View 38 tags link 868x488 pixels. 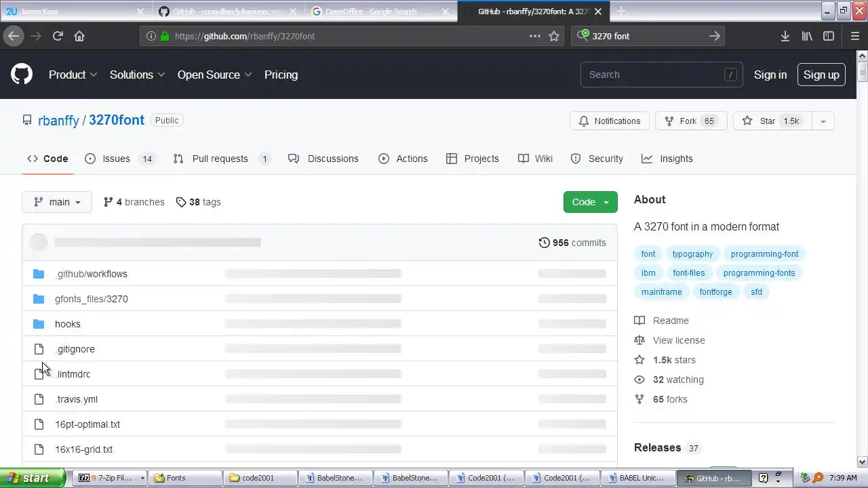click(198, 202)
